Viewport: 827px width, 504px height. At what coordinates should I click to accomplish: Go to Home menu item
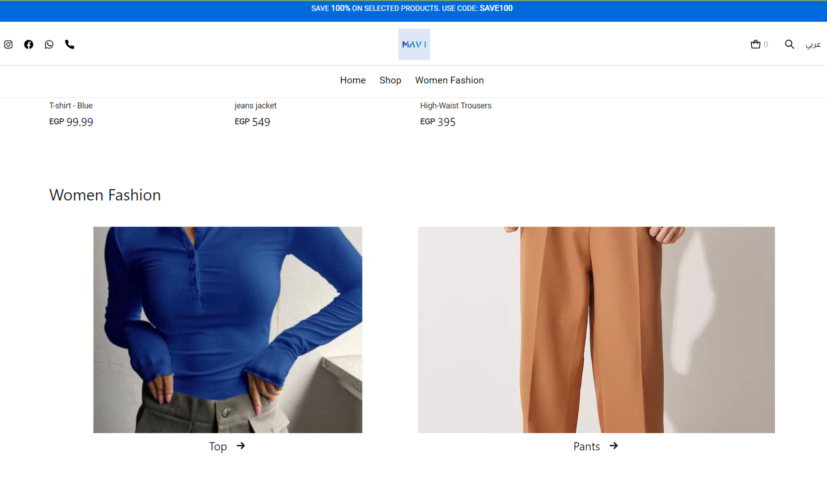353,80
